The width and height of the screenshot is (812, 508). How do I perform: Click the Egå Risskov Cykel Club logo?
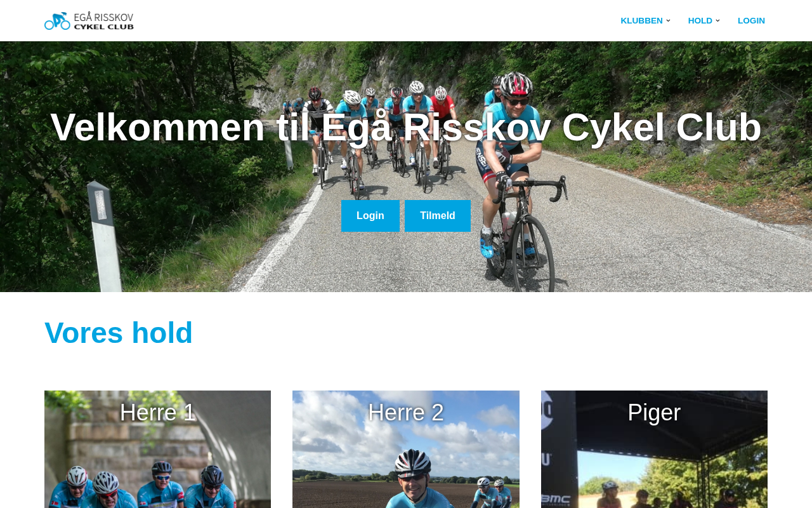coord(89,20)
